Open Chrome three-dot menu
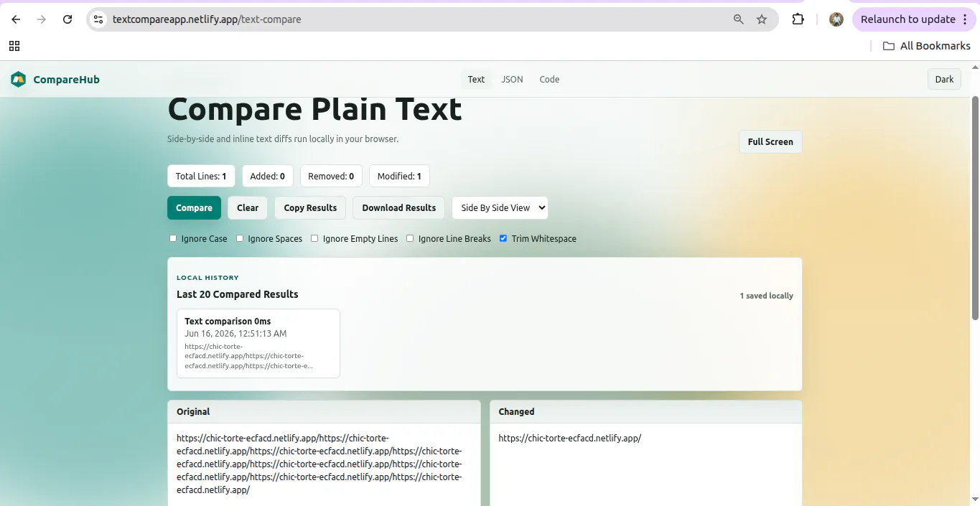The width and height of the screenshot is (980, 506). tap(965, 19)
